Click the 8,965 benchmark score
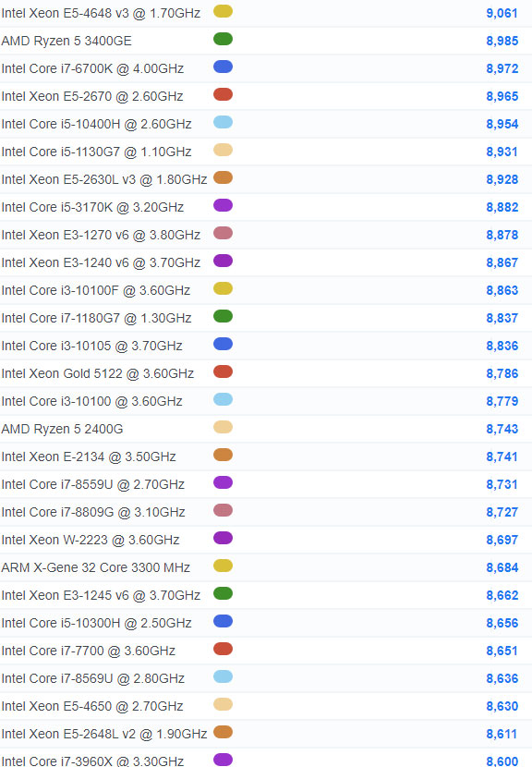Image resolution: width=532 pixels, height=767 pixels. pyautogui.click(x=502, y=96)
